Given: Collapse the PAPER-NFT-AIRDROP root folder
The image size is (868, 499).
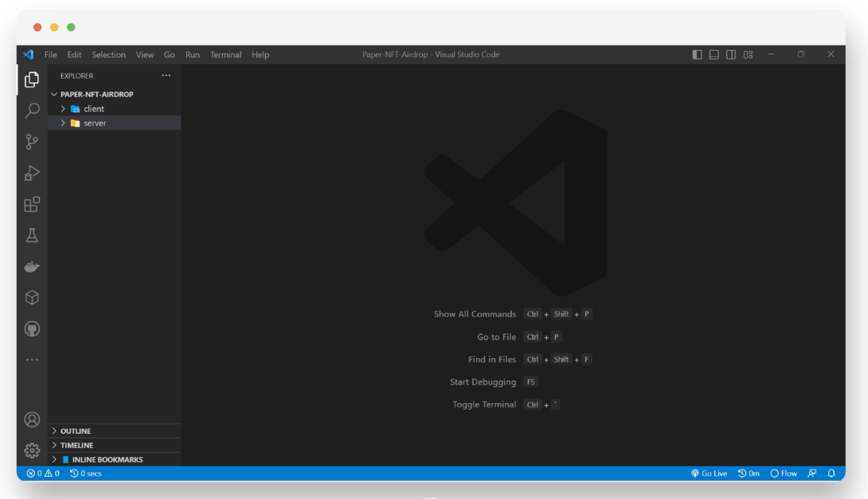Looking at the screenshot, I should 55,94.
